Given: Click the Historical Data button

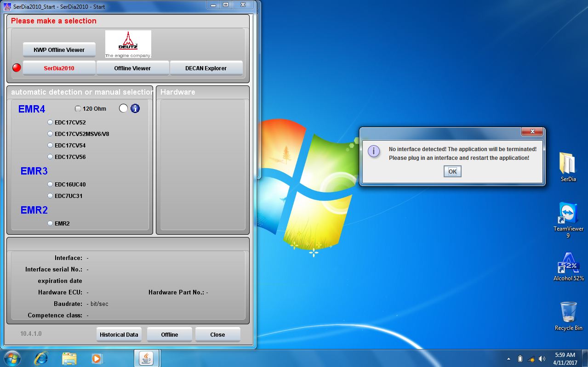Looking at the screenshot, I should coord(119,334).
